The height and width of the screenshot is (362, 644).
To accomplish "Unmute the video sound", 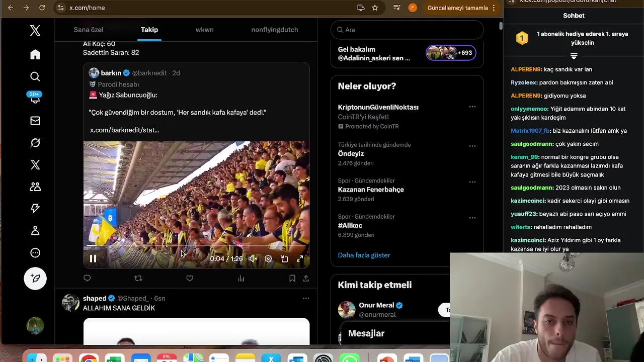I will pos(253,258).
